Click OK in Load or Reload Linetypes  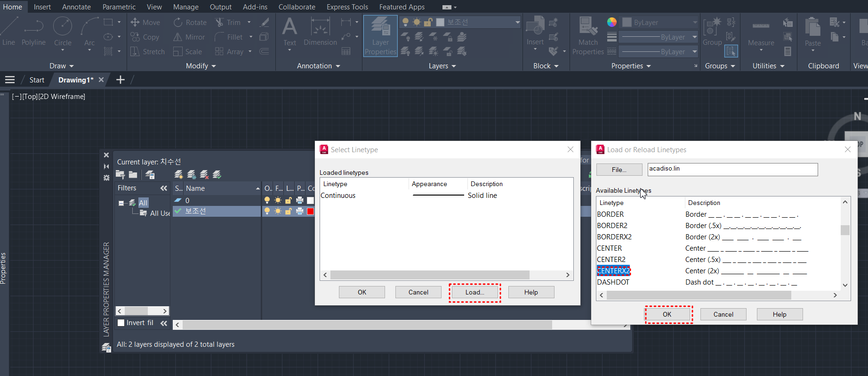point(667,314)
